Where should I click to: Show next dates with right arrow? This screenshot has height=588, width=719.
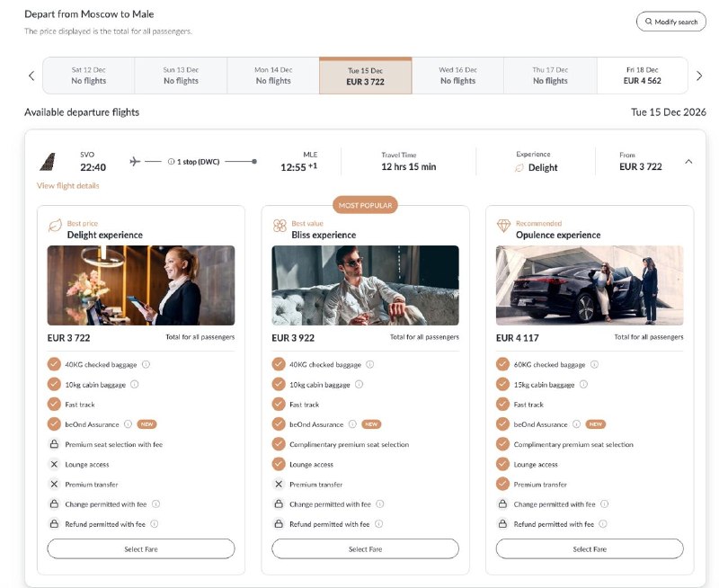click(699, 76)
